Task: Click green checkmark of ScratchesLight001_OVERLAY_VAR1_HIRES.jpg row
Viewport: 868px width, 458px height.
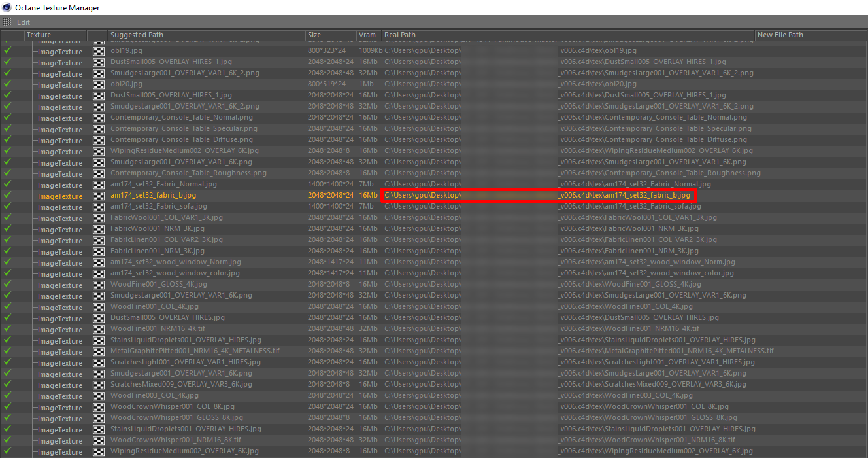Action: [8, 362]
